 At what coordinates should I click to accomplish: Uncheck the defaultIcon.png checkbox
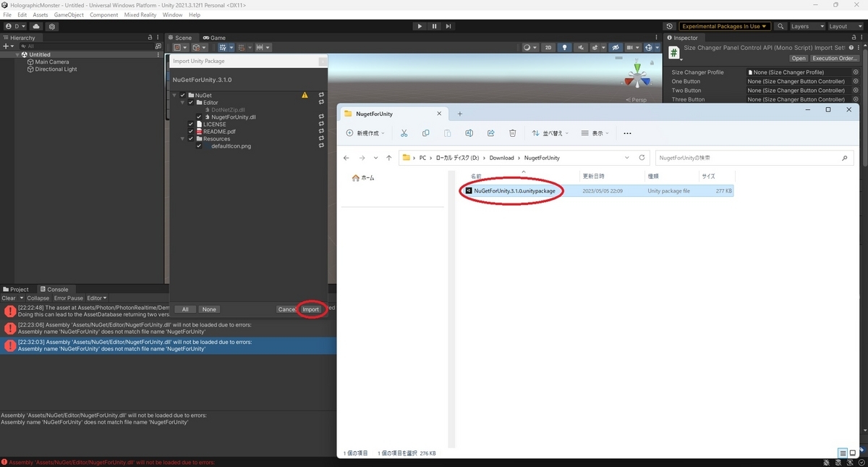click(199, 146)
